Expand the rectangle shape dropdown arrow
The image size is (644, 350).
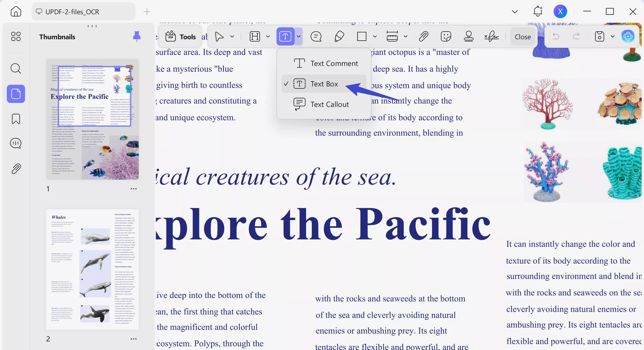(x=375, y=37)
